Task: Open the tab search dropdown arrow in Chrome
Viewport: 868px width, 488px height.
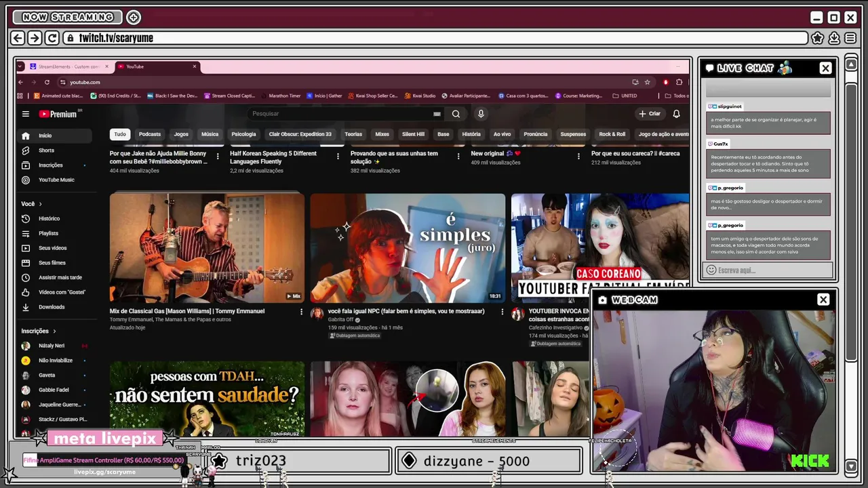Action: [20, 66]
